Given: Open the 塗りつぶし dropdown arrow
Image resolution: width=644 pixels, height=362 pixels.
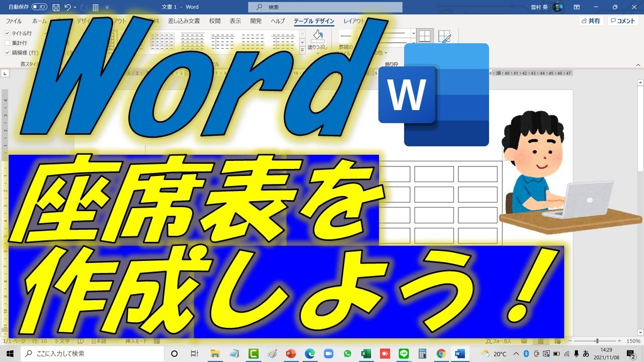Looking at the screenshot, I should click(x=317, y=52).
